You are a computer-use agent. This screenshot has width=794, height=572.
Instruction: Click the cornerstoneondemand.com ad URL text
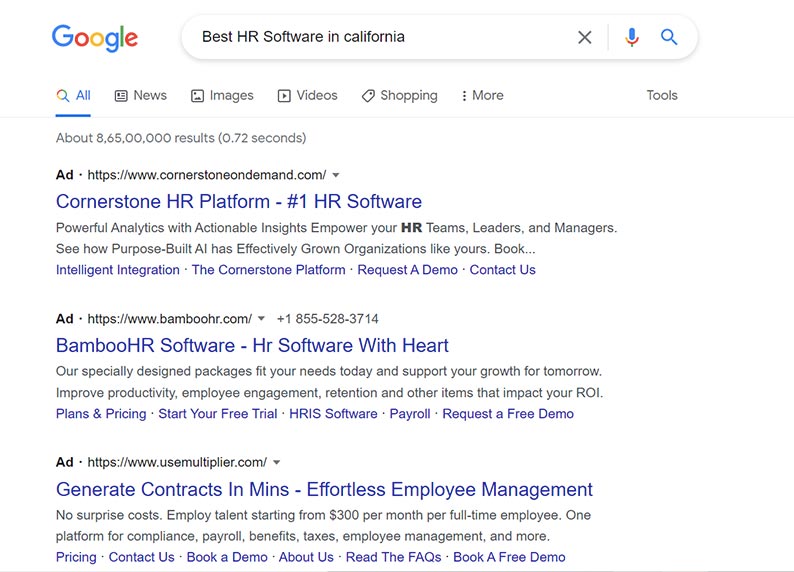coord(207,175)
